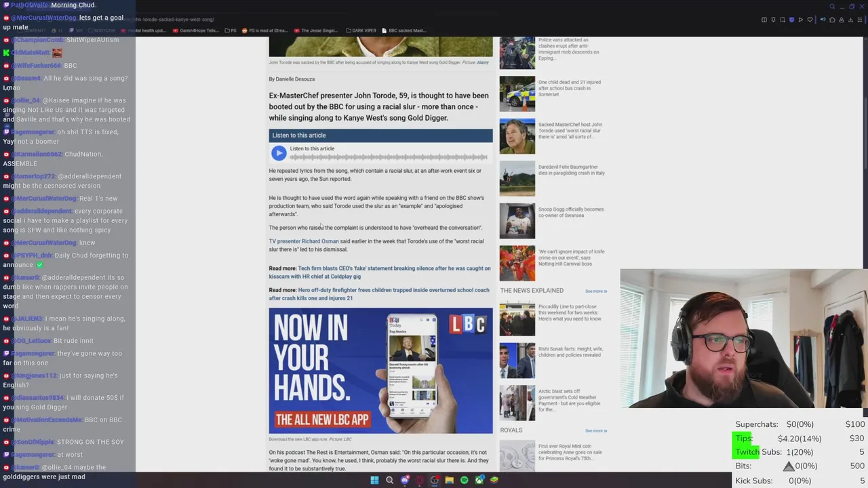Open Police vans attacked Epping story thumbnail
This screenshot has height=488, width=868.
tap(517, 52)
